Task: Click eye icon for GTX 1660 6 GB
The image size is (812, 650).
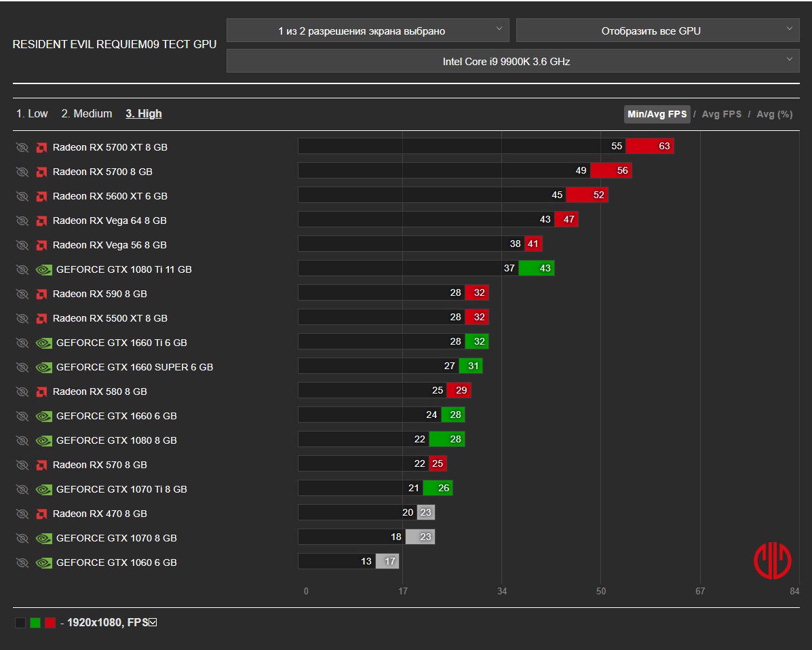Action: point(22,416)
